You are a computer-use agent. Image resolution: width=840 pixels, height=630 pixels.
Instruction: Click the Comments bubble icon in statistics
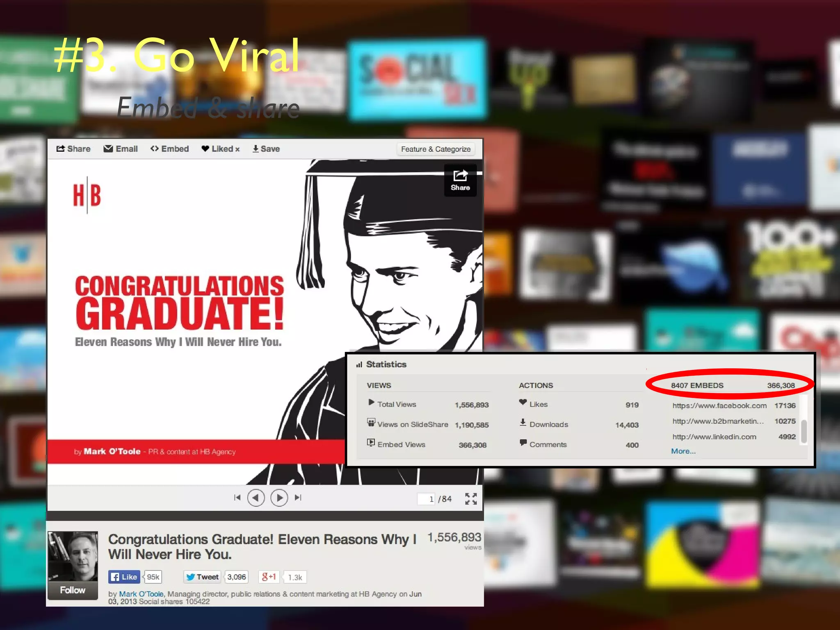(x=523, y=443)
